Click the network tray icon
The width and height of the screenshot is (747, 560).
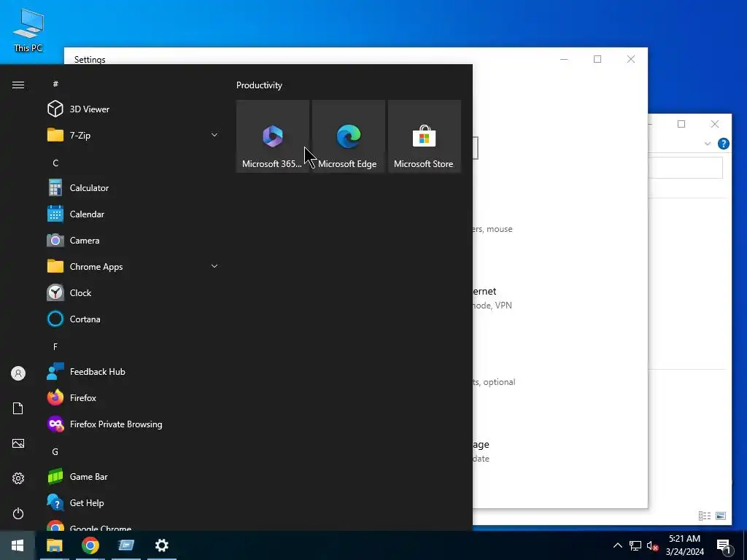[635, 545]
